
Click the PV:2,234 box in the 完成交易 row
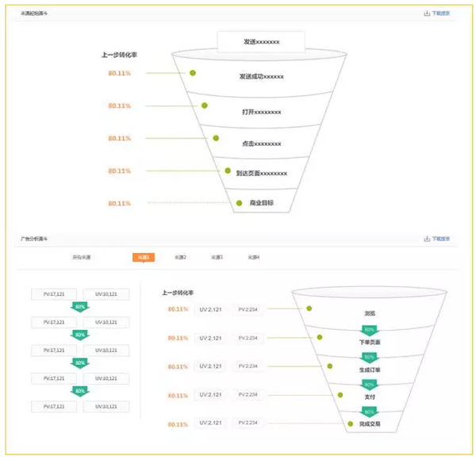pyautogui.click(x=248, y=423)
